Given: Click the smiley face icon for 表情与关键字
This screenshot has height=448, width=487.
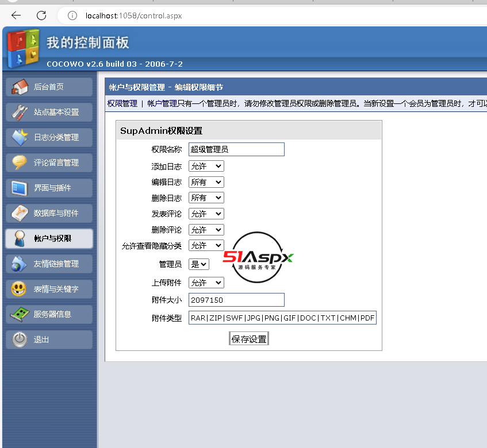Looking at the screenshot, I should (x=20, y=289).
